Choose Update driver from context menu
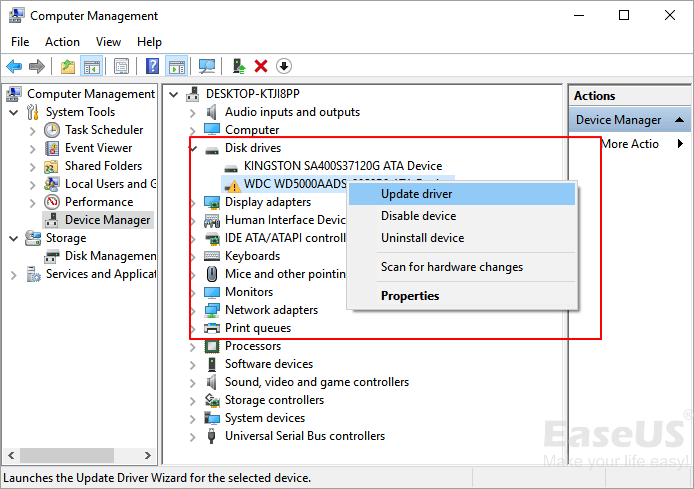This screenshot has height=489, width=694. point(416,194)
